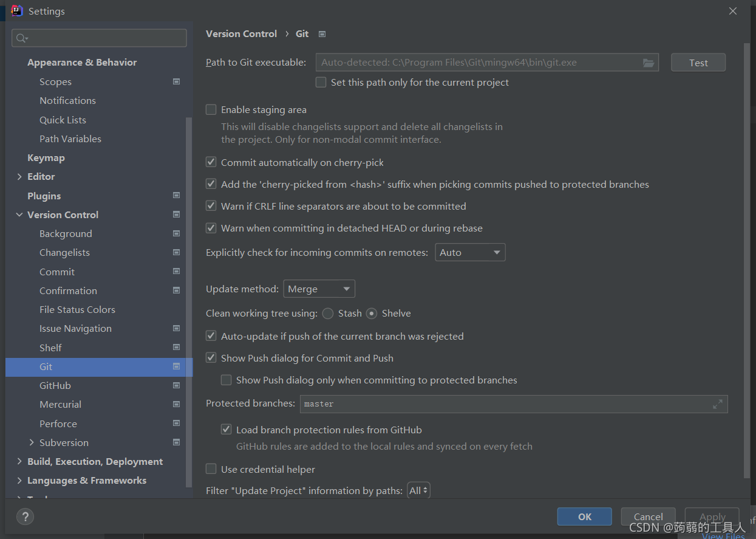Expand the Subversion settings node
Viewport: 756px width, 539px height.
32,442
